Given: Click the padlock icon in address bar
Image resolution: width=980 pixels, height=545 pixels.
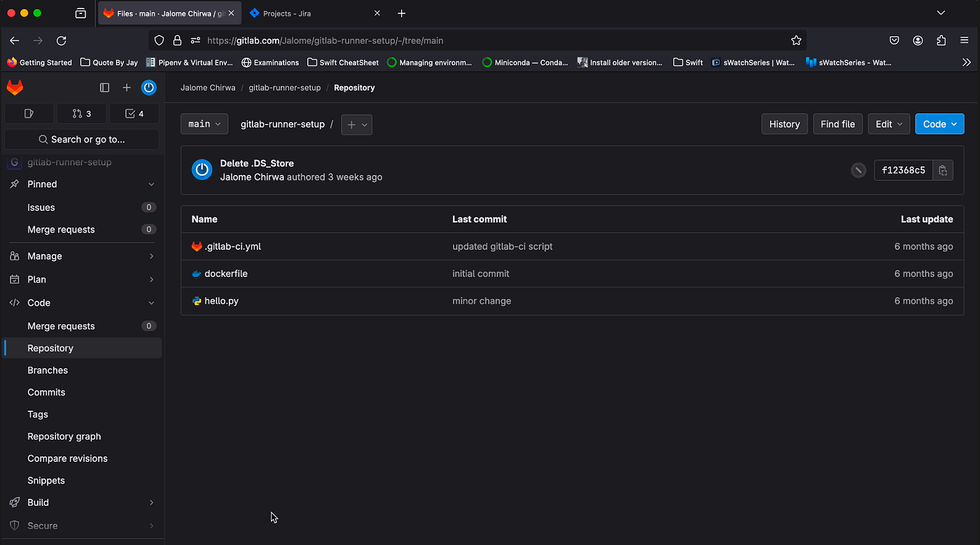Looking at the screenshot, I should (178, 41).
